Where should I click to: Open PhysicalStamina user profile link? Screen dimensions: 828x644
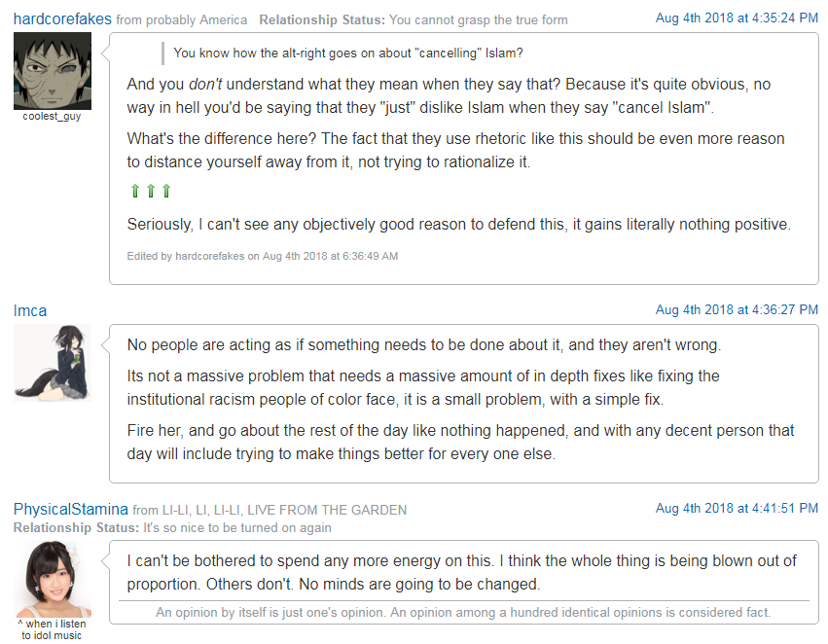[71, 509]
